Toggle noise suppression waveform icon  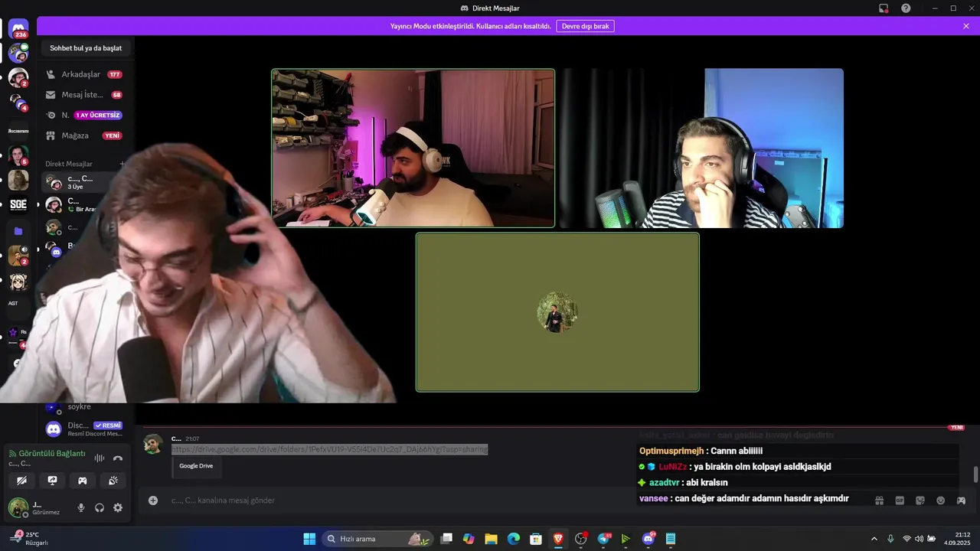click(x=100, y=458)
